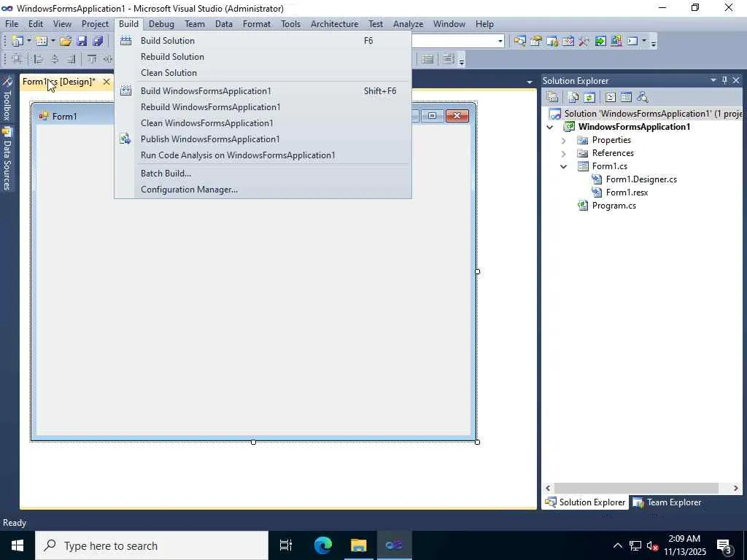Open the Data Sources side panel tab
747x560 pixels.
(x=7, y=158)
